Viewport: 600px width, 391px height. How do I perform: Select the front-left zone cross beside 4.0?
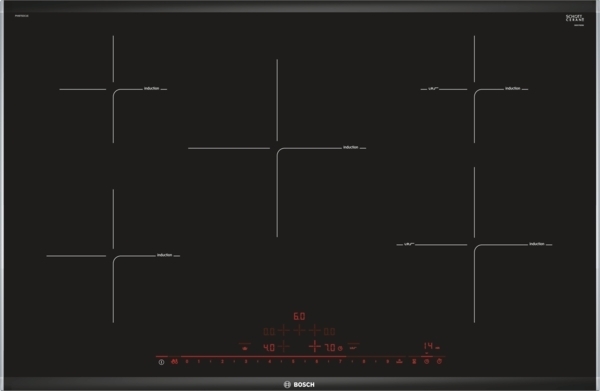tap(284, 346)
